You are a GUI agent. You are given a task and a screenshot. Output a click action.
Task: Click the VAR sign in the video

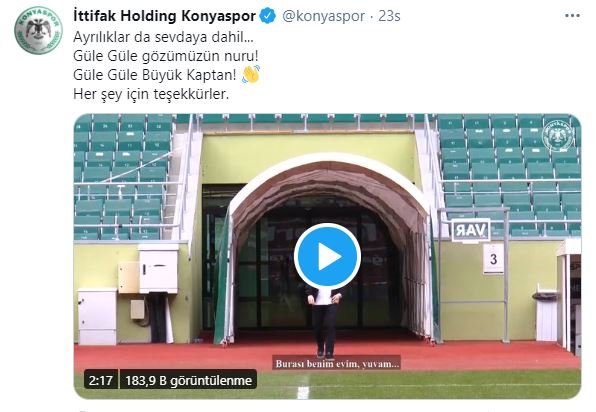coord(471,230)
